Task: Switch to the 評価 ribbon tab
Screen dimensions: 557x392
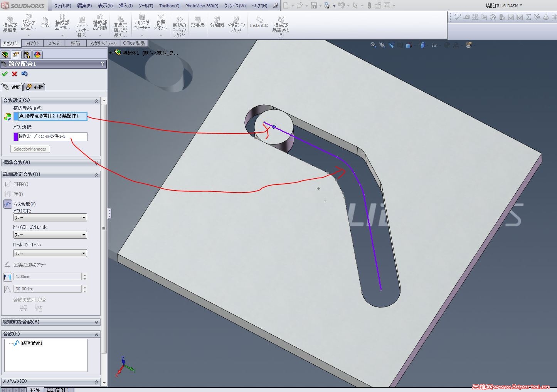Action: tap(76, 44)
